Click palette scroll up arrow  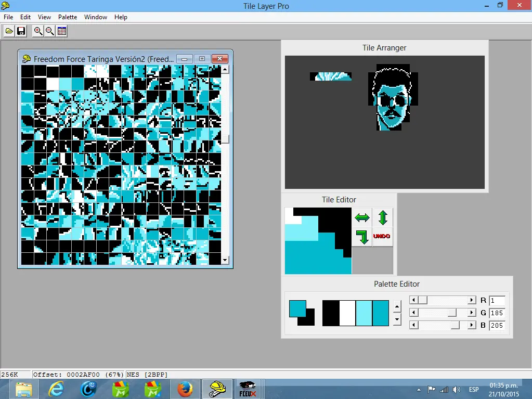[397, 307]
